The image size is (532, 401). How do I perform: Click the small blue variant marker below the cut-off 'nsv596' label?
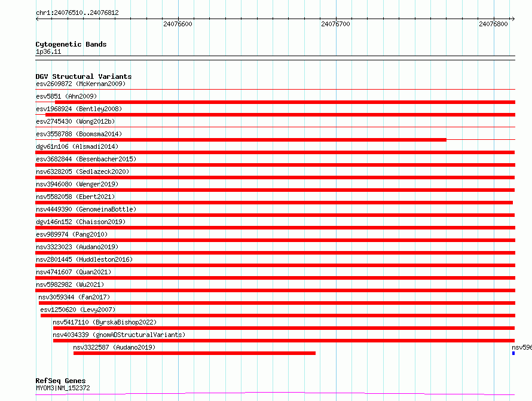tap(513, 353)
